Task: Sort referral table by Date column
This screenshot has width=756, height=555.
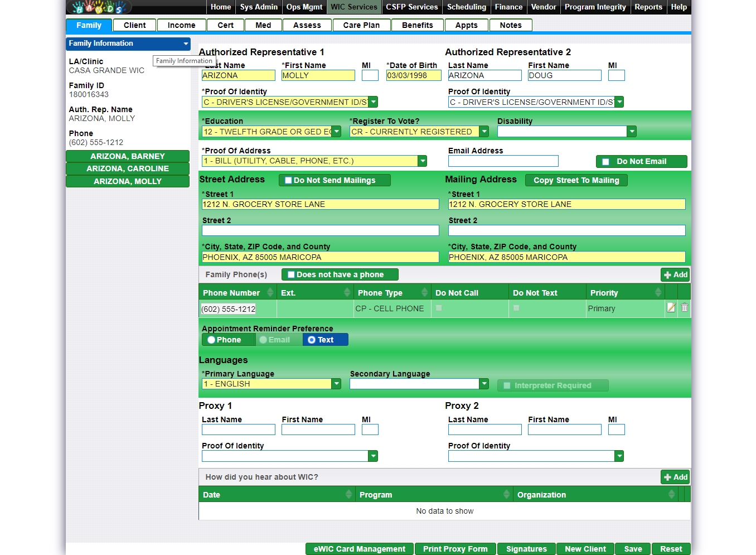Action: coord(348,495)
